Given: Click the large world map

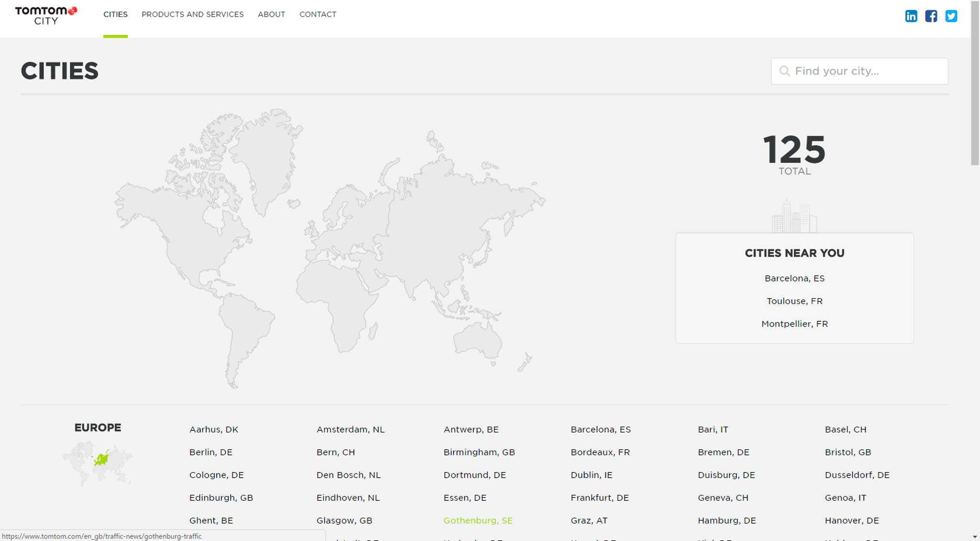Looking at the screenshot, I should pos(330,247).
